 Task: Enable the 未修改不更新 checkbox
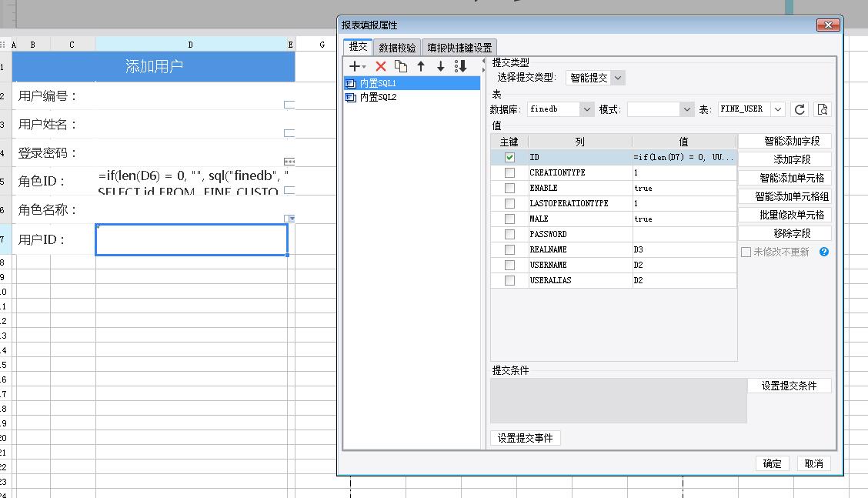[746, 252]
